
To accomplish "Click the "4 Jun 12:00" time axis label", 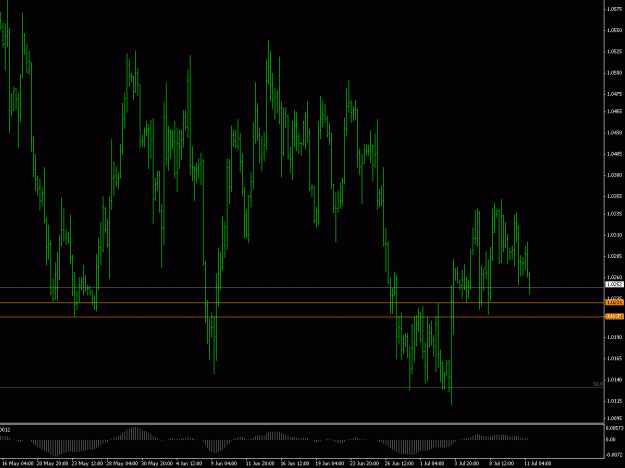I will (190, 464).
